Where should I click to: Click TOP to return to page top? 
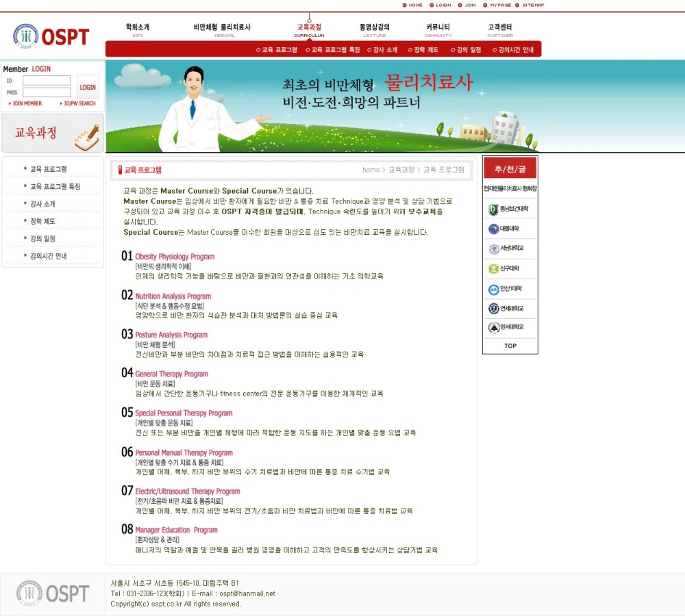click(x=510, y=346)
